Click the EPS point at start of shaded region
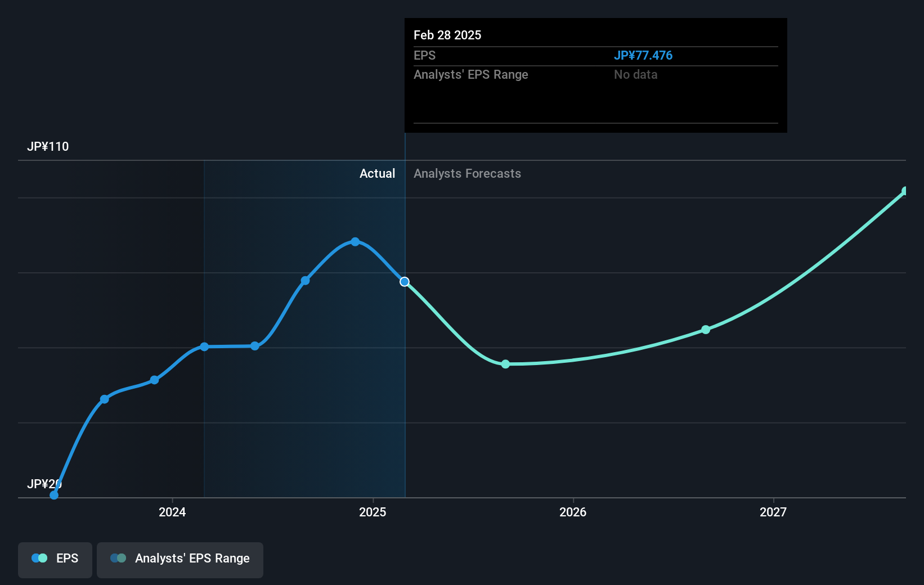Screen dimensions: 924x585 click(x=204, y=346)
